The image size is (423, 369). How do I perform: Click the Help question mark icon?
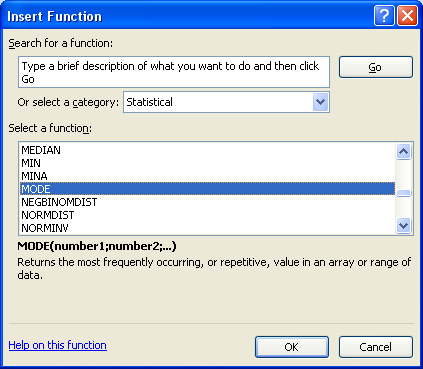pyautogui.click(x=384, y=15)
